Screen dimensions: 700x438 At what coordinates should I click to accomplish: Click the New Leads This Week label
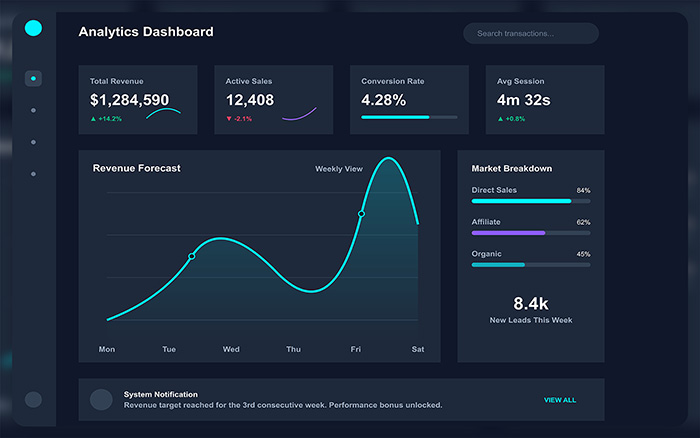531,320
